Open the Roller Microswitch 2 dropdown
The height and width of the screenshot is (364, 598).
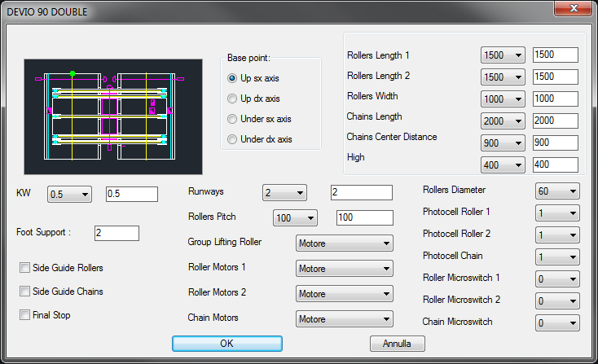click(557, 301)
